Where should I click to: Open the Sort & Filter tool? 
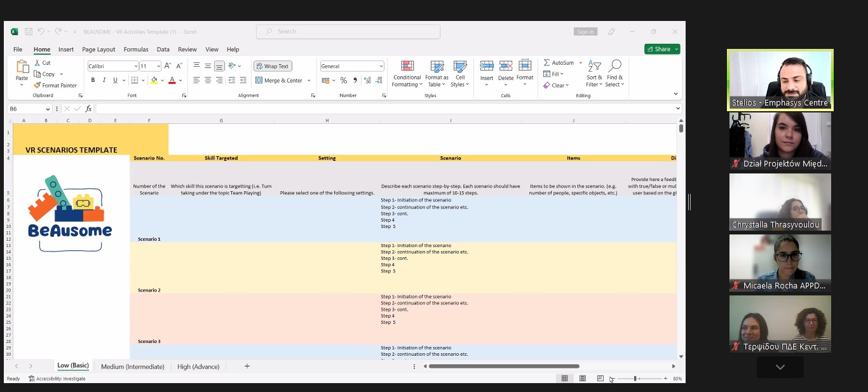[594, 66]
